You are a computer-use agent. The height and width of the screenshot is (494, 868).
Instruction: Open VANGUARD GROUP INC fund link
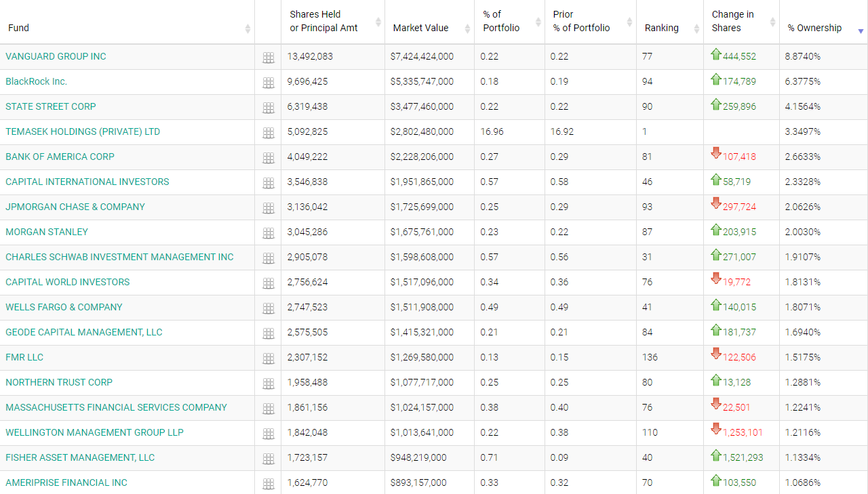56,56
